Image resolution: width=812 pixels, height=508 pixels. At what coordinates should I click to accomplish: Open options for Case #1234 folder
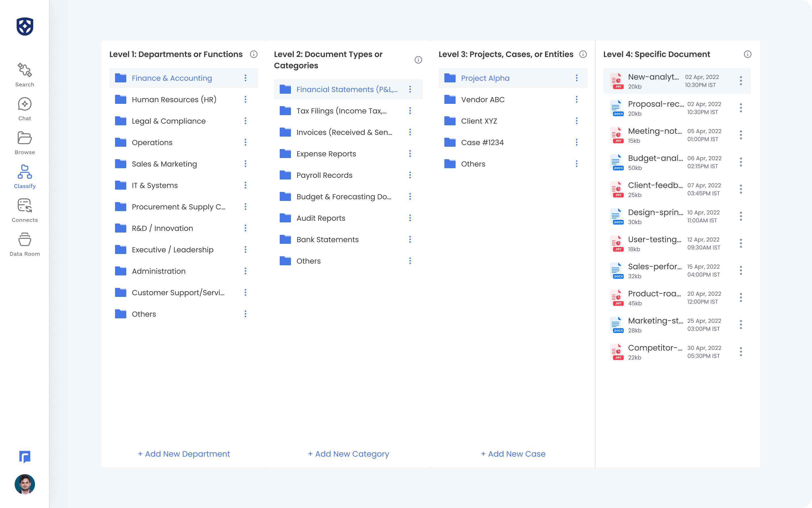(577, 143)
